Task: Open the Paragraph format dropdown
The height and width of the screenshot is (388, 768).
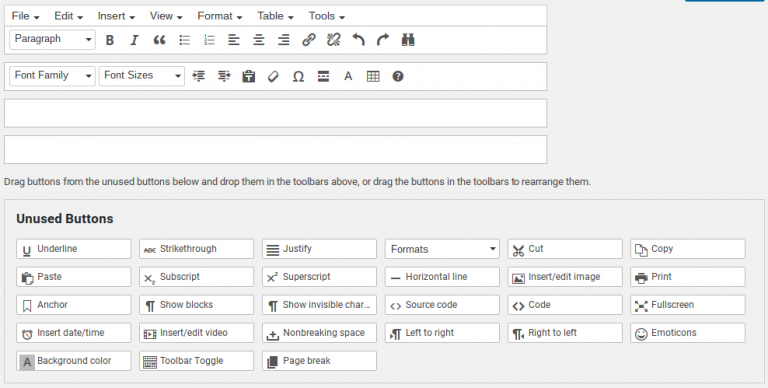Action: point(52,39)
